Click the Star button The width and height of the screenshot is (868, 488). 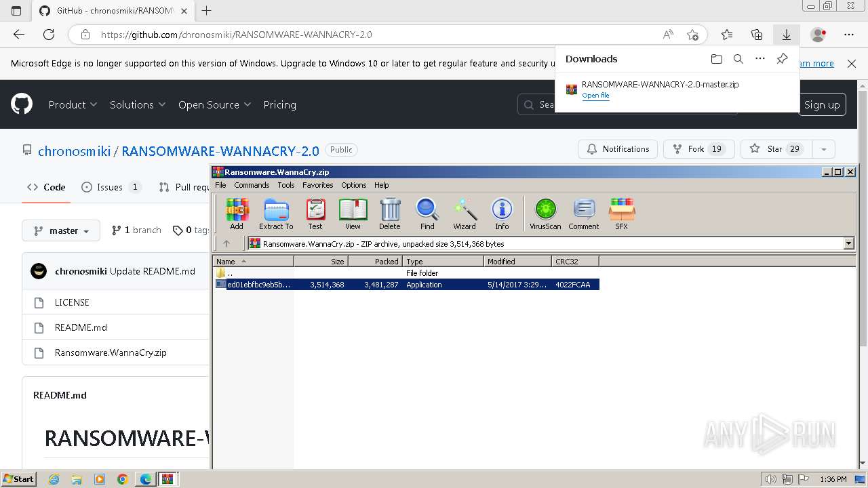(x=776, y=149)
